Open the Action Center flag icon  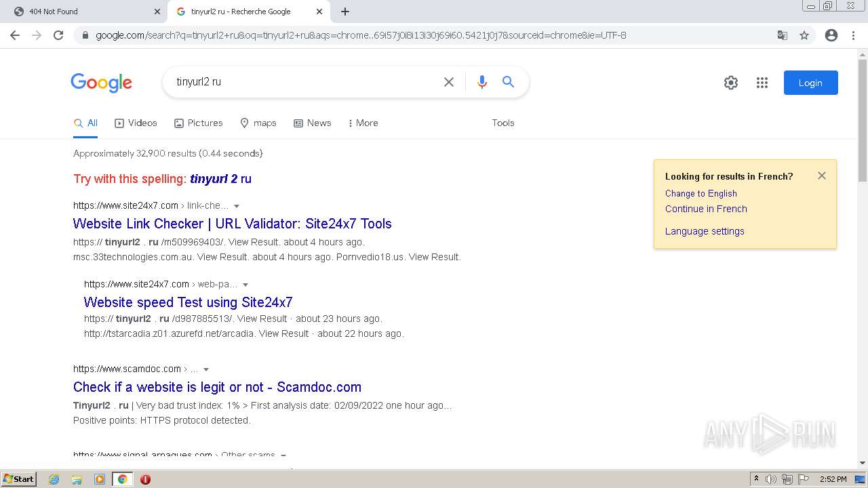pos(804,479)
